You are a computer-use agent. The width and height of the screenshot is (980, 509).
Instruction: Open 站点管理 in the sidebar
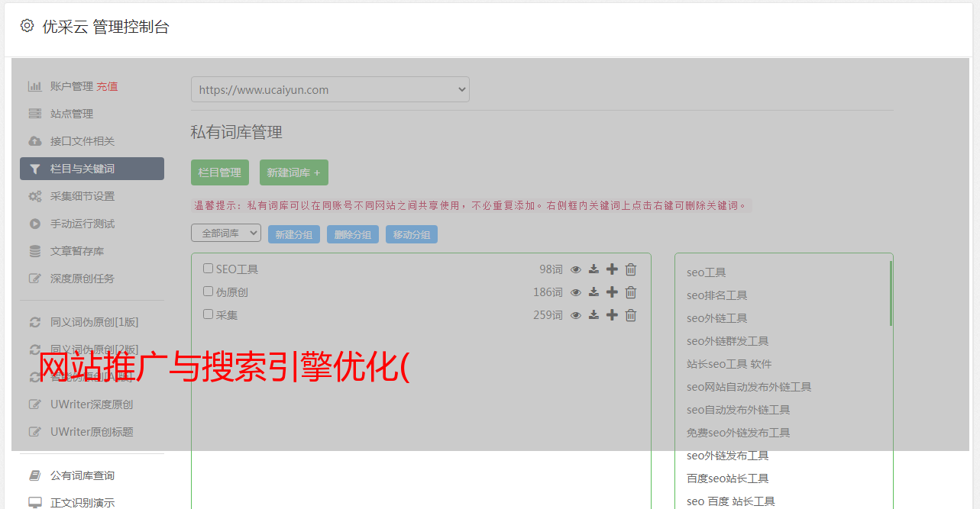pos(72,114)
